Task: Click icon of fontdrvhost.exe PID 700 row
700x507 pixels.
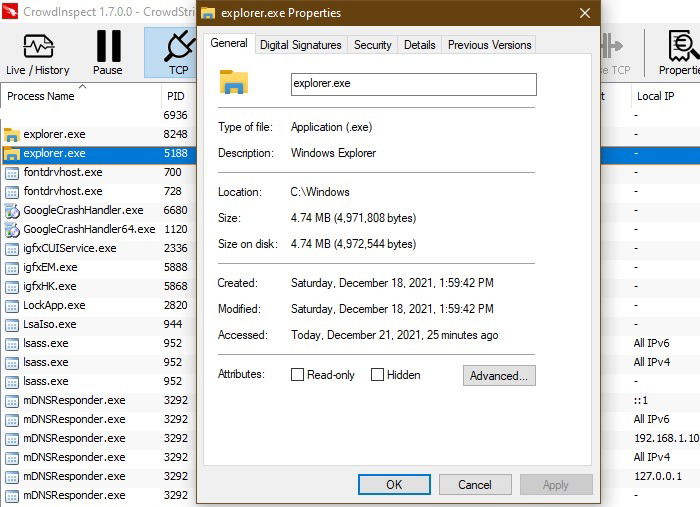Action: pos(12,173)
